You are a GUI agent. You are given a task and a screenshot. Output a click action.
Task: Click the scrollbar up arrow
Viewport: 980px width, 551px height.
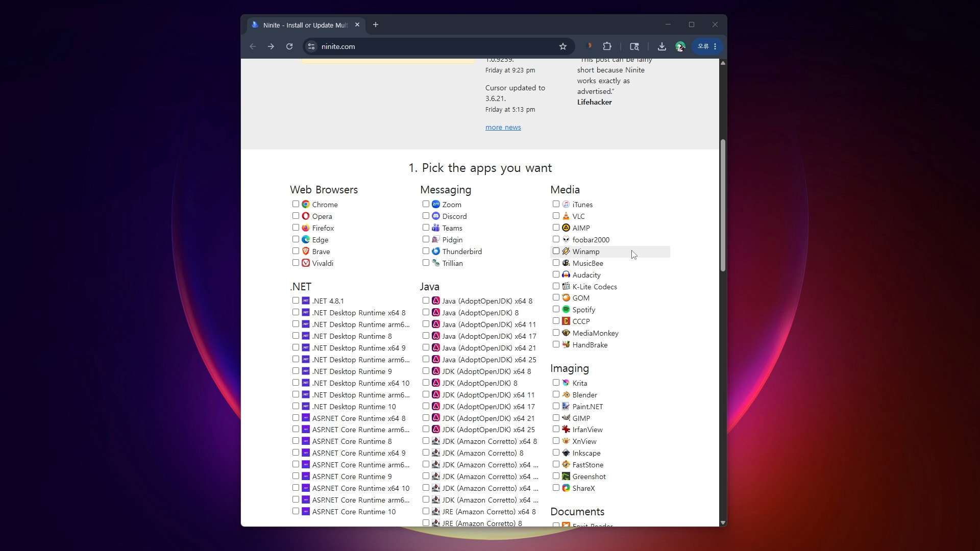[x=723, y=63]
